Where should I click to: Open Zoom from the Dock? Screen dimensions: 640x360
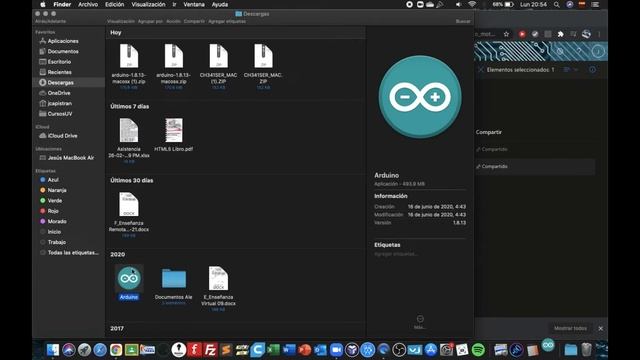[x=336, y=350]
